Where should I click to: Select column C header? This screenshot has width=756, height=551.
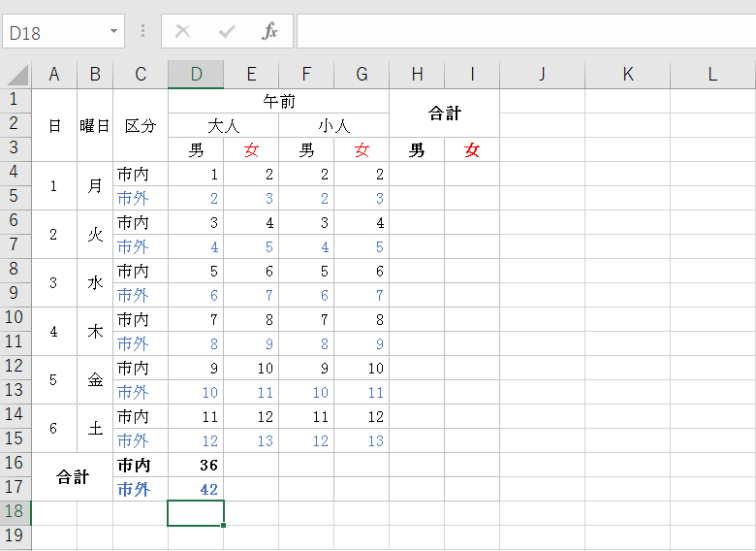click(x=141, y=75)
